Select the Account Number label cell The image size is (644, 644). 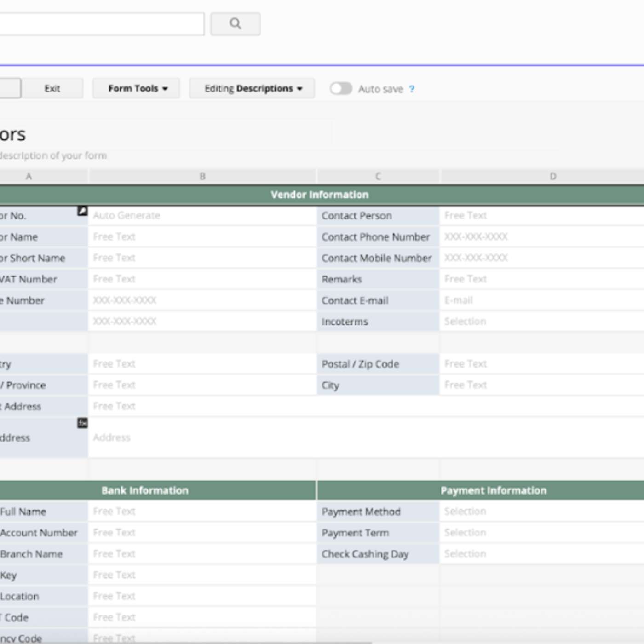tap(44, 532)
